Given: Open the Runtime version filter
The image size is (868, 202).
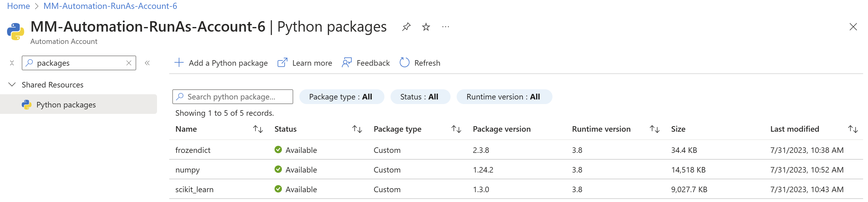Looking at the screenshot, I should coord(503,97).
